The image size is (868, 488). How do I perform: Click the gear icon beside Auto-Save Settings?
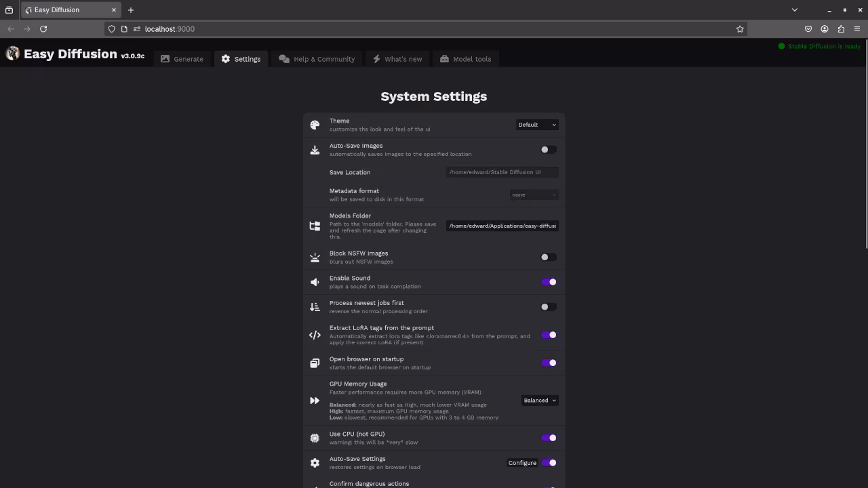[x=315, y=463]
